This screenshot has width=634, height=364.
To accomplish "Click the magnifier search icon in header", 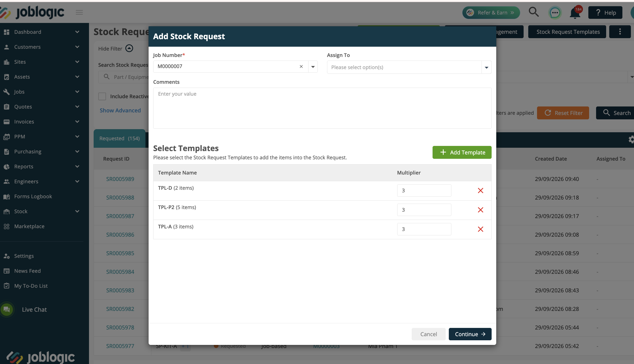I will click(x=534, y=12).
